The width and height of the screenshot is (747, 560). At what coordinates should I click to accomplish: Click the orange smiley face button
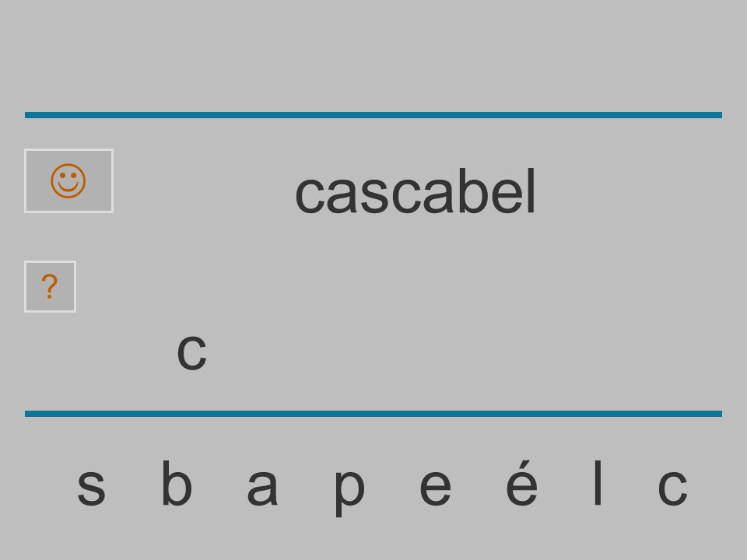[68, 181]
